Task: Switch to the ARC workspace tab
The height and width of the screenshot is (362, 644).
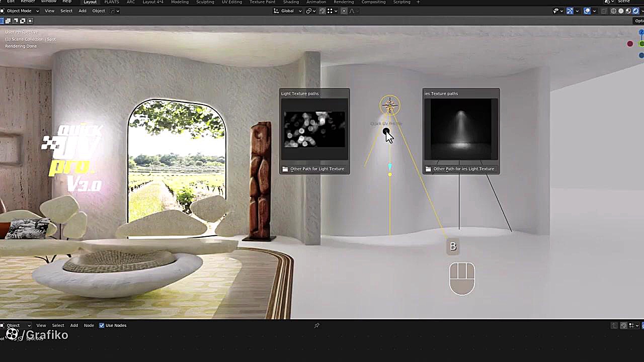Action: coord(131,2)
